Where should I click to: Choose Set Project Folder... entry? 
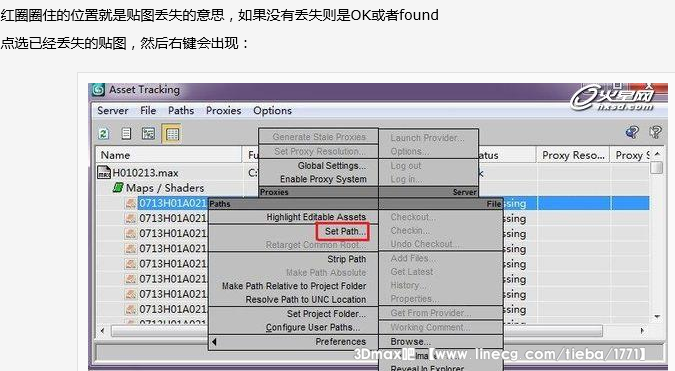326,314
